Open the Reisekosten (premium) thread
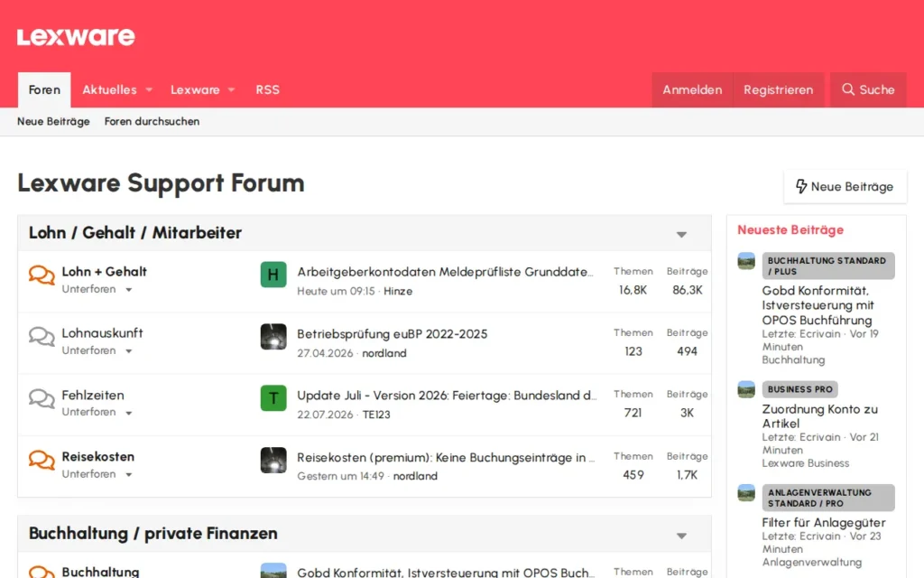This screenshot has height=578, width=924. point(446,457)
